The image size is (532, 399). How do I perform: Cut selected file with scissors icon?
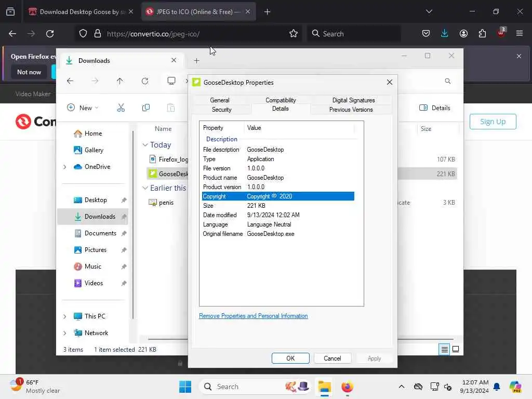(x=121, y=108)
